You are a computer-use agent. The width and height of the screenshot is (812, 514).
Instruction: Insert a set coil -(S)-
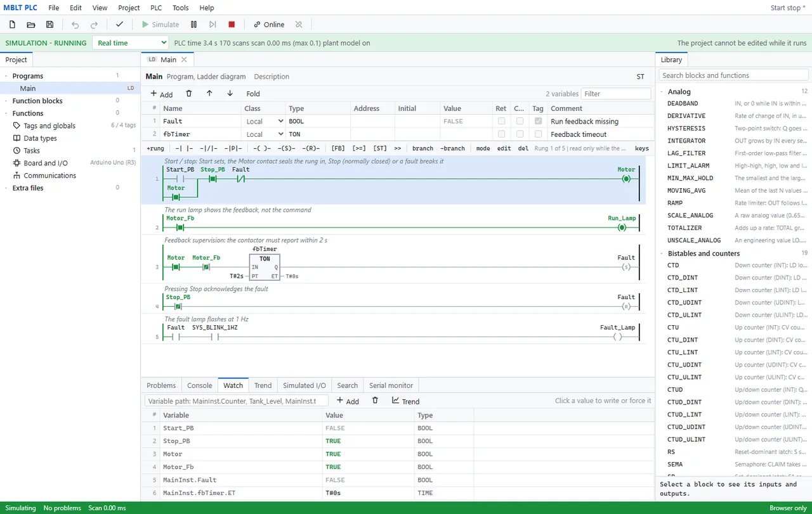coord(287,148)
